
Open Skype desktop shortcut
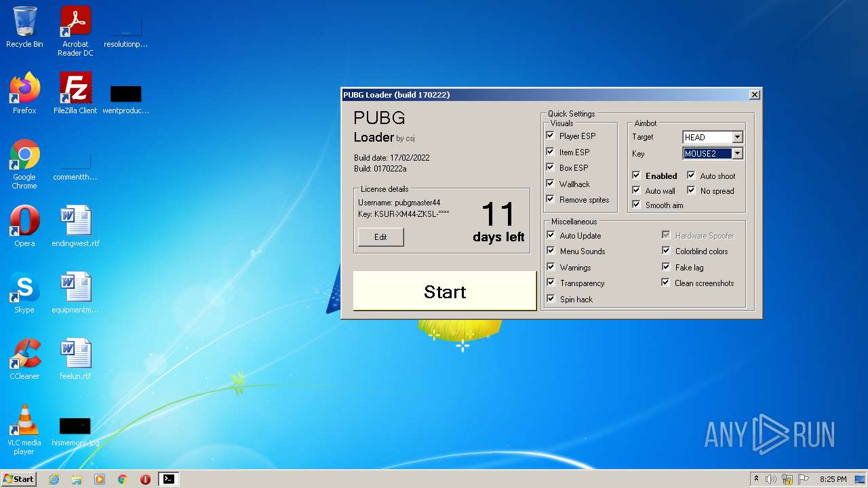pos(24,293)
